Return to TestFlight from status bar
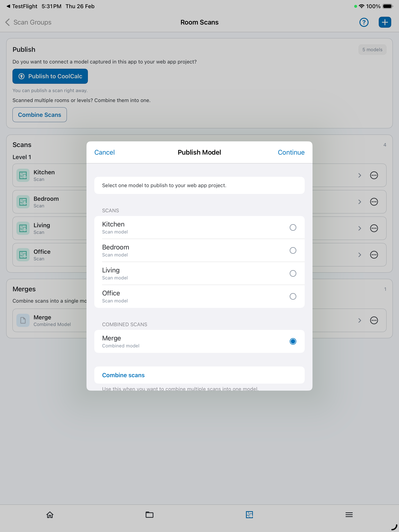399x532 pixels. pyautogui.click(x=22, y=6)
